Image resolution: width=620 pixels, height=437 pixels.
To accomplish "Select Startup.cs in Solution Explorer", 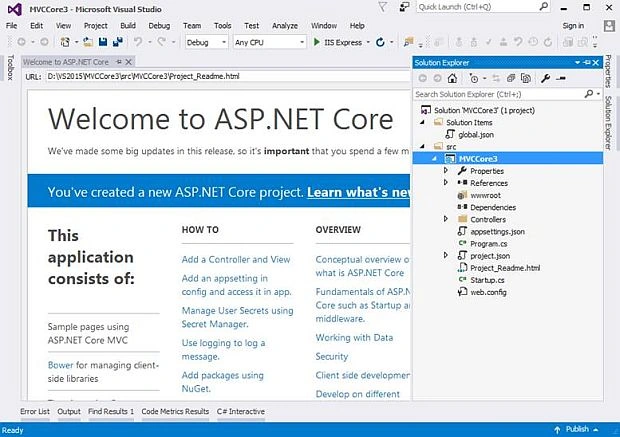I will [487, 280].
